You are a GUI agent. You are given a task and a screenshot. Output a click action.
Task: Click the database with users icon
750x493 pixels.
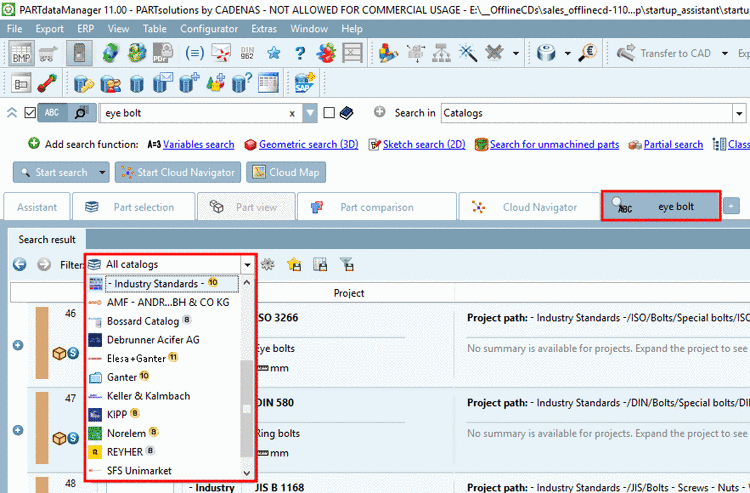(110, 83)
